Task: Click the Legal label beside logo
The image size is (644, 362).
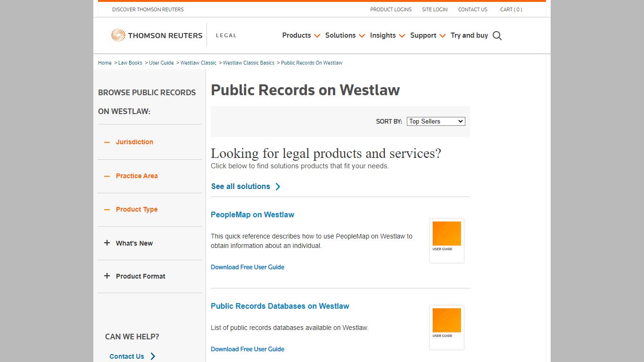Action: coord(226,35)
